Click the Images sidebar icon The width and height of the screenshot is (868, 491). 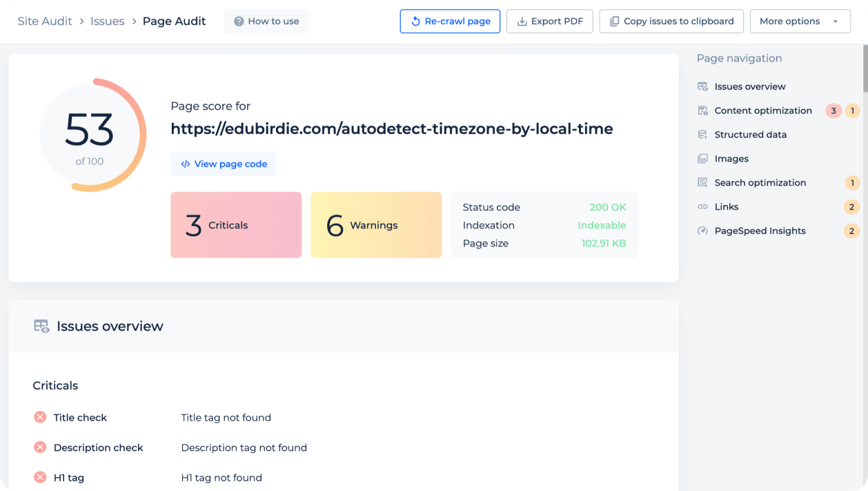[x=702, y=159]
